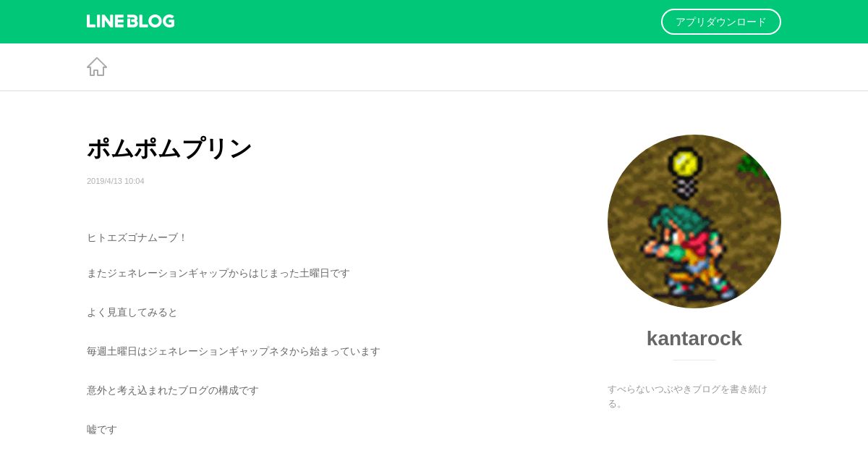This screenshot has height=456, width=868.
Task: Open the ポムポムプリン post title
Action: (169, 148)
